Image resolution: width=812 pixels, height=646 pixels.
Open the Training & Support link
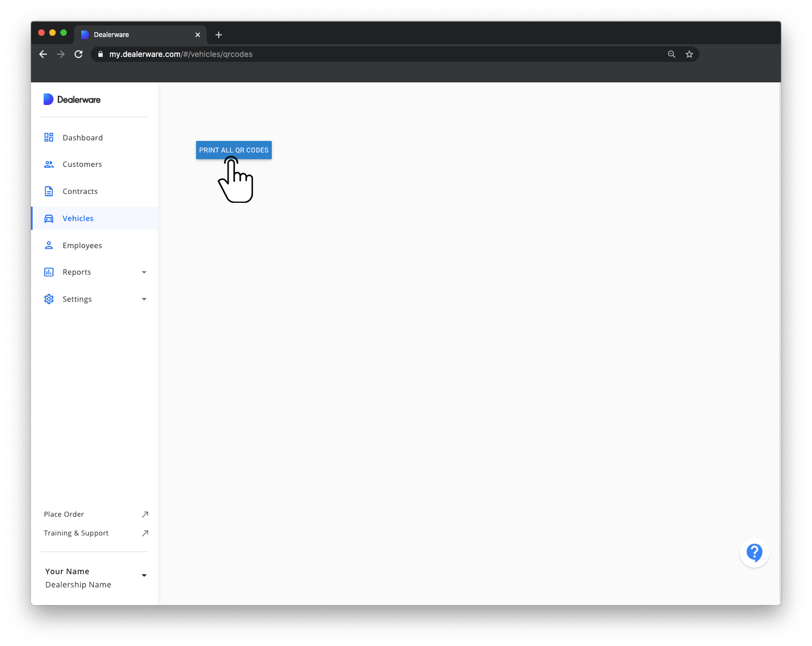click(76, 533)
